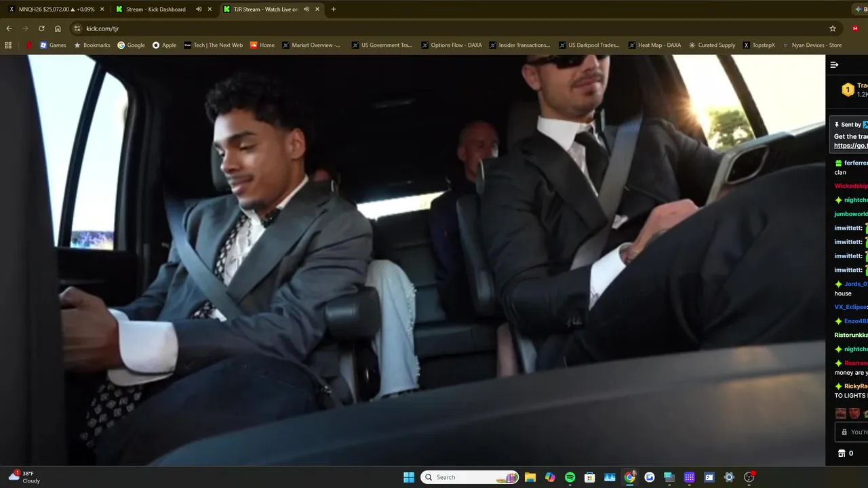Screen dimensions: 868x488
Task: Click username VX_Eclipse in chat
Action: [851, 307]
